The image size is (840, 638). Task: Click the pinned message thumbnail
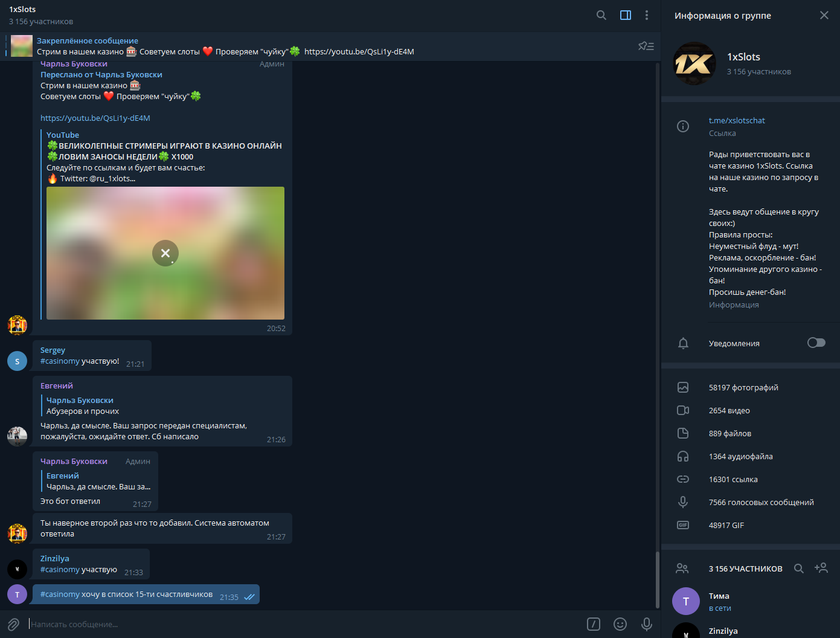pos(22,46)
